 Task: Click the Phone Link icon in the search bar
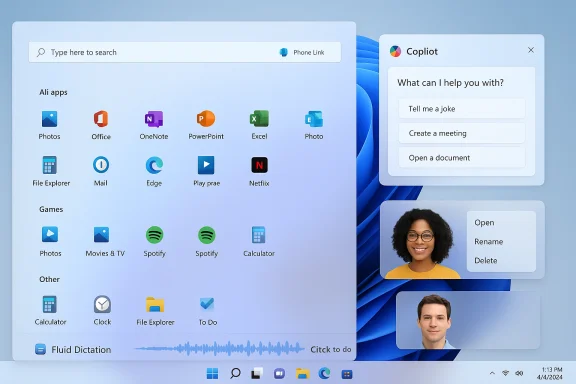pyautogui.click(x=284, y=52)
